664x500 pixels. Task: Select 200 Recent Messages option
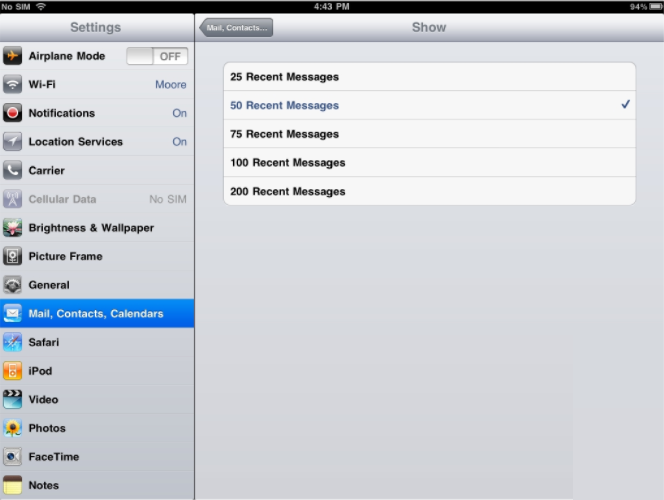coord(429,191)
